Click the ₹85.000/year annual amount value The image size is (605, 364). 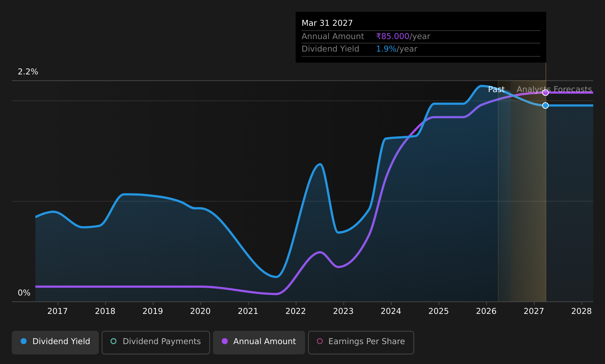pos(403,36)
